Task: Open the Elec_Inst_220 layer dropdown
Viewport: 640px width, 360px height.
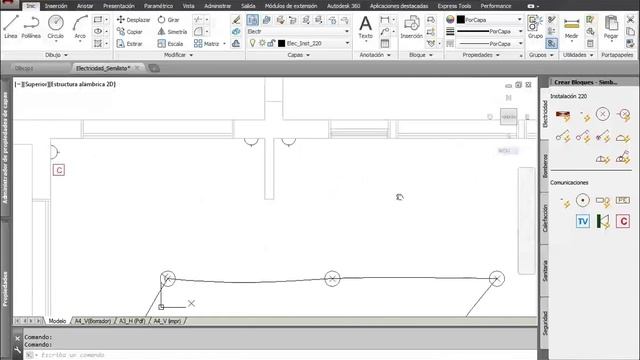Action: point(347,43)
